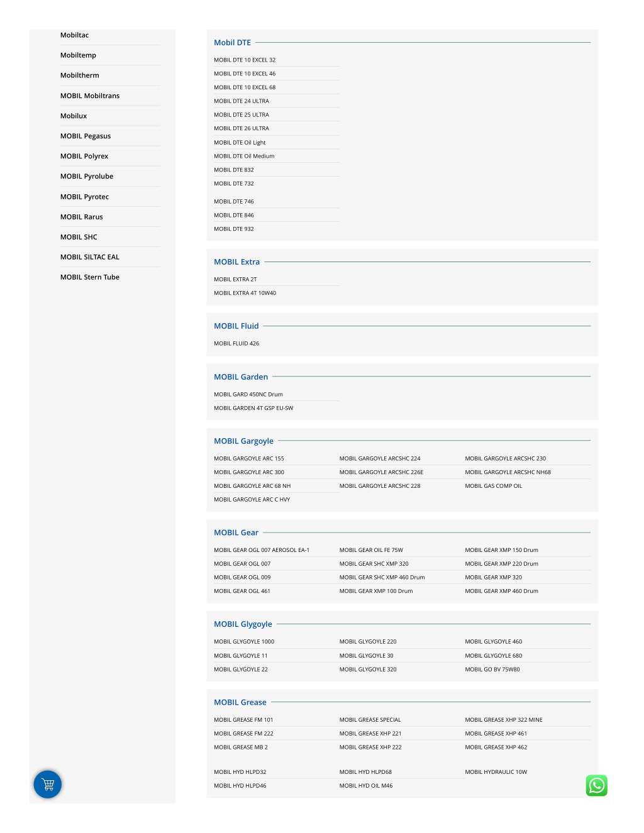Open MOBIL DTE 24 ULTRA product
Screen dimensions: 644x833
(241, 101)
